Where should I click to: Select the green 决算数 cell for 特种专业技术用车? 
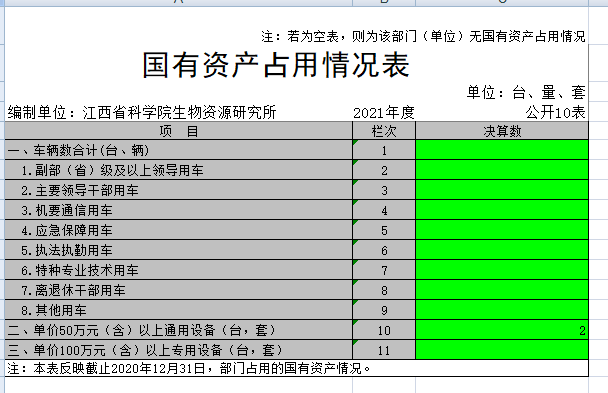click(x=502, y=270)
